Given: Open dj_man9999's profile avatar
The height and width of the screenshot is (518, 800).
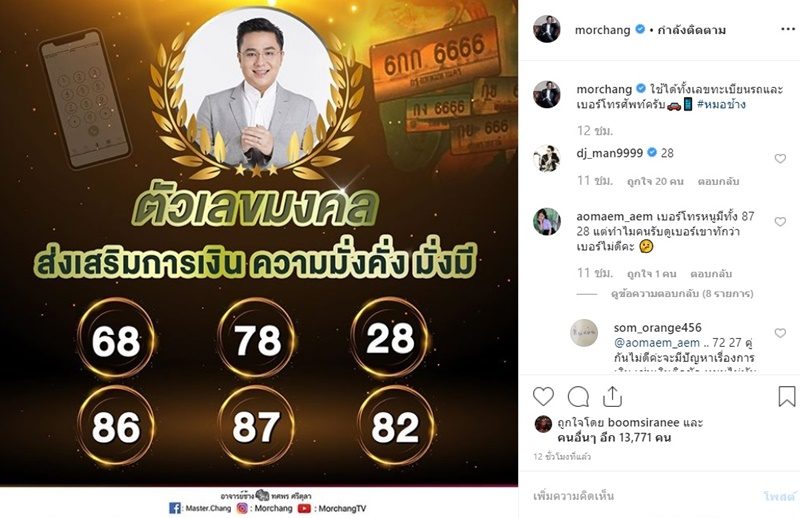Looking at the screenshot, I should [x=547, y=158].
